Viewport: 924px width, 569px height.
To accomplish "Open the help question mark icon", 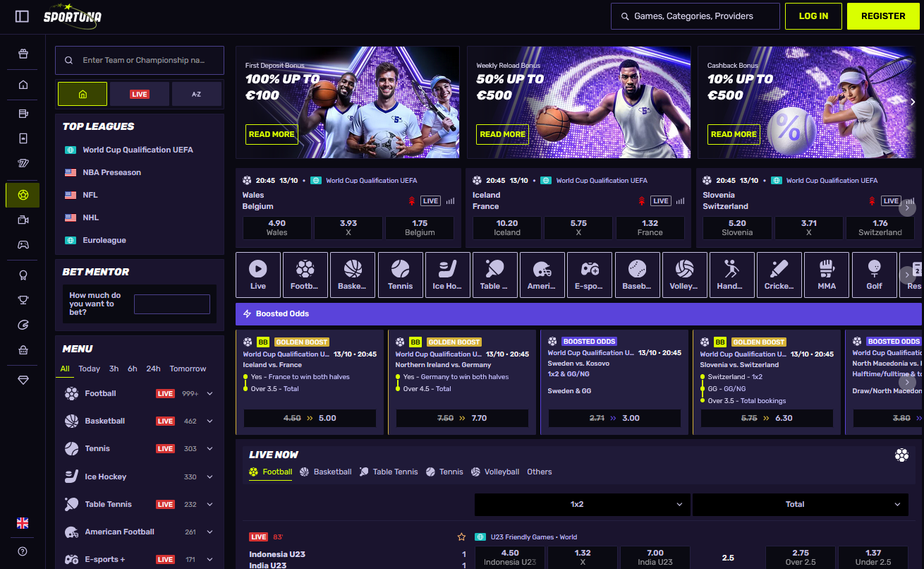I will pos(23,551).
